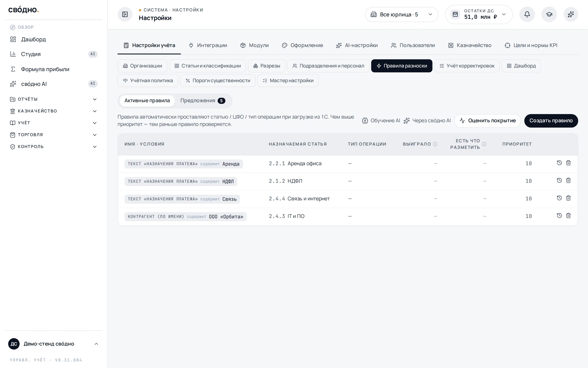Select the Предложения segment with 5 badge

203,101
